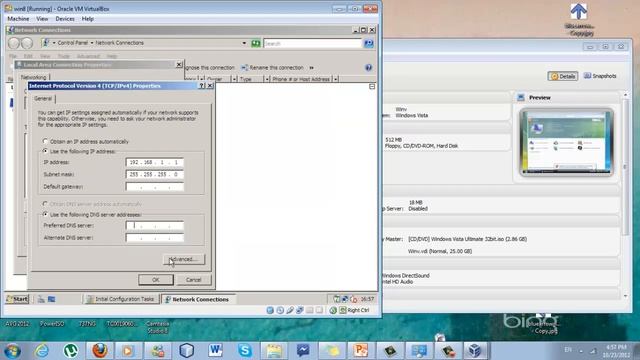Image resolution: width=640 pixels, height=360 pixels.
Task: Click the IP address field
Action: (155, 162)
